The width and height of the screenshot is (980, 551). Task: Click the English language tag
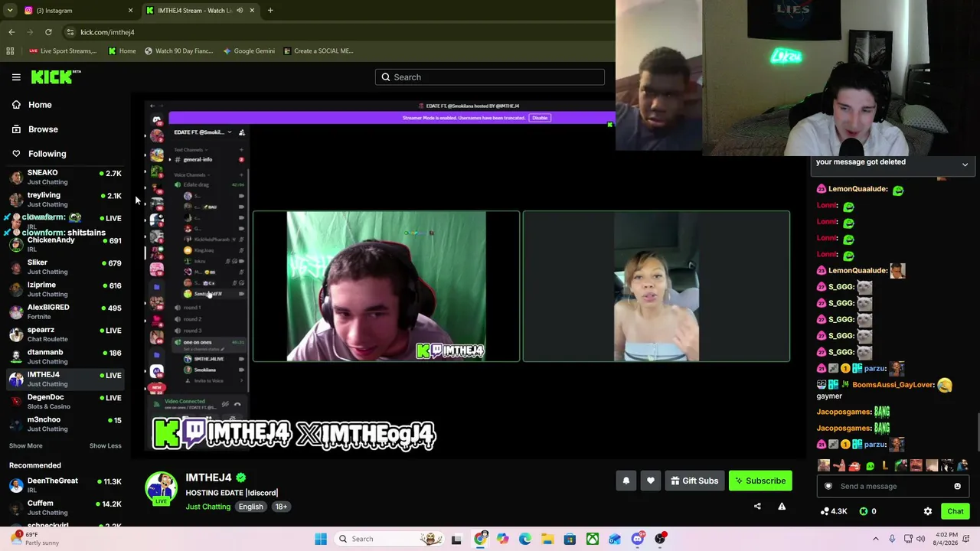click(250, 507)
